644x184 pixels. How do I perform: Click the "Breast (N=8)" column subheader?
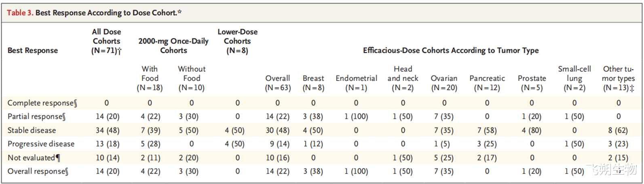[313, 83]
